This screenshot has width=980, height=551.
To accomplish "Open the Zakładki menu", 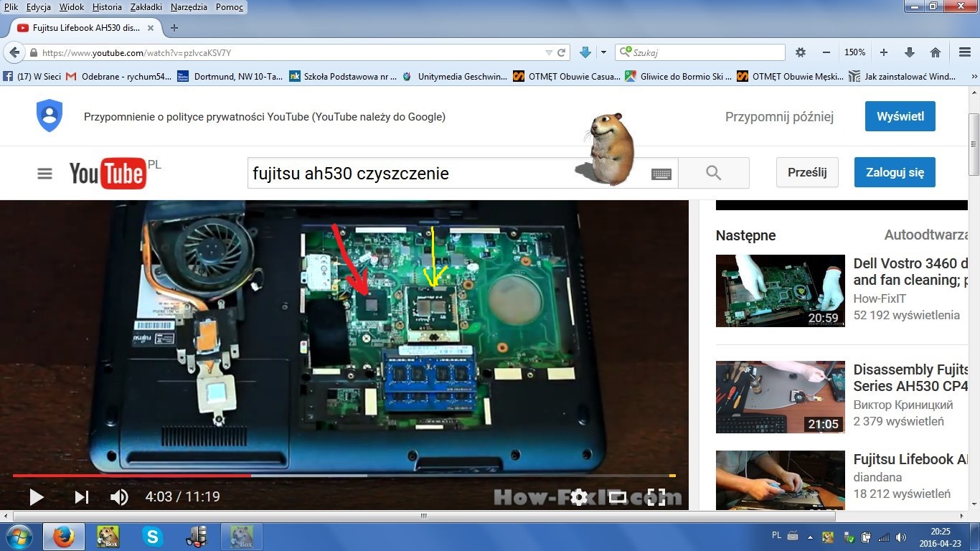I will click(147, 7).
